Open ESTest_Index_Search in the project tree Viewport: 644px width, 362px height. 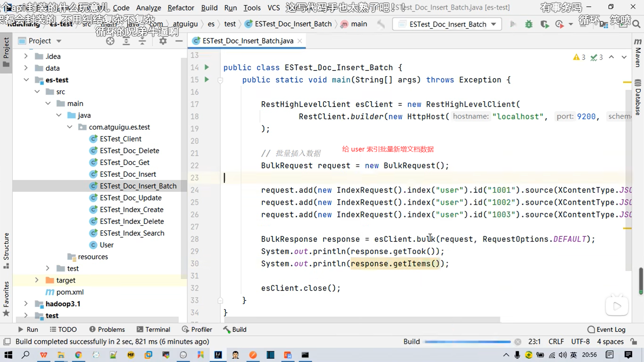coord(132,233)
